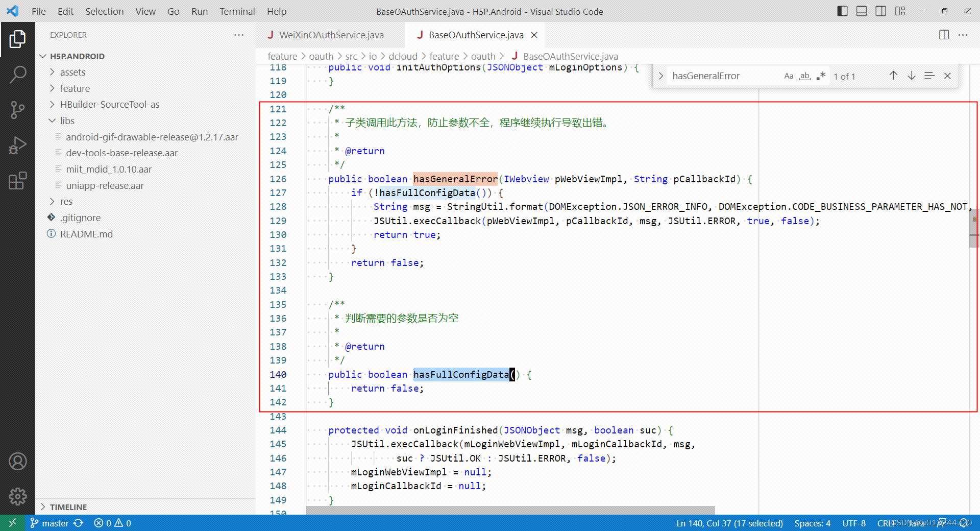This screenshot has width=980, height=531.
Task: Expand the HBuilder-SourceTool-as folder
Action: point(145,104)
